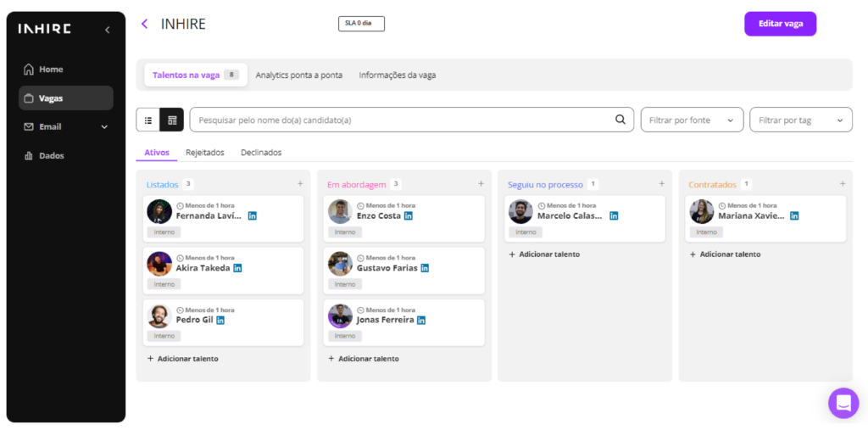Open Pedro Gil's LinkedIn icon

pos(220,321)
